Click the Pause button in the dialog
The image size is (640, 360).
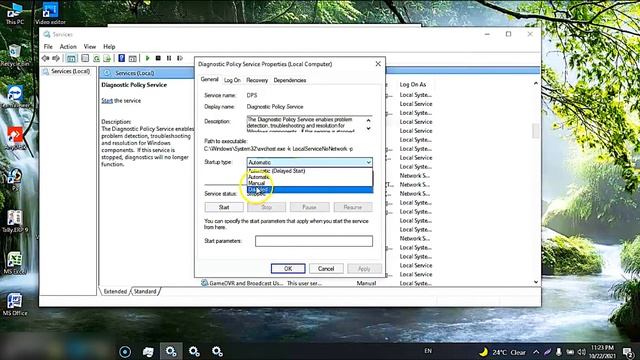point(309,207)
